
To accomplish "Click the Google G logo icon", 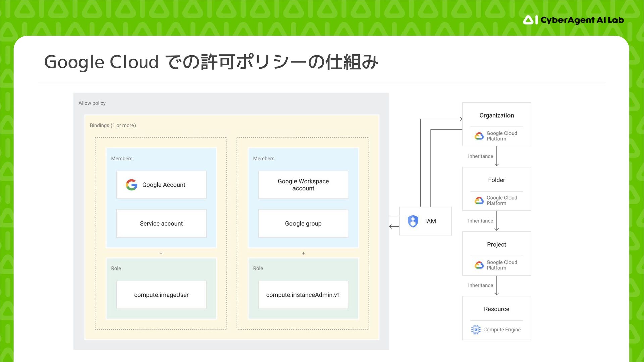I will coord(131,185).
